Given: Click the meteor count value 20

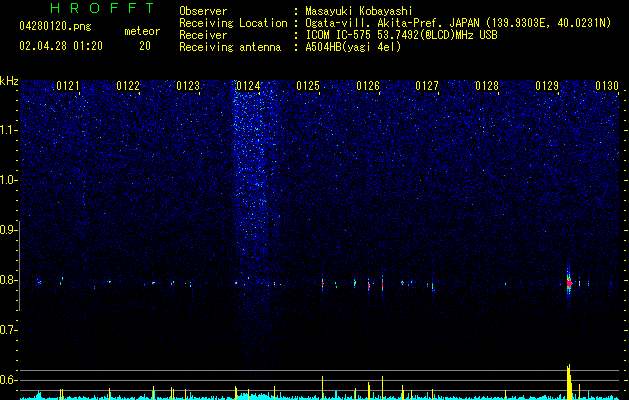Looking at the screenshot, I should tap(145, 46).
